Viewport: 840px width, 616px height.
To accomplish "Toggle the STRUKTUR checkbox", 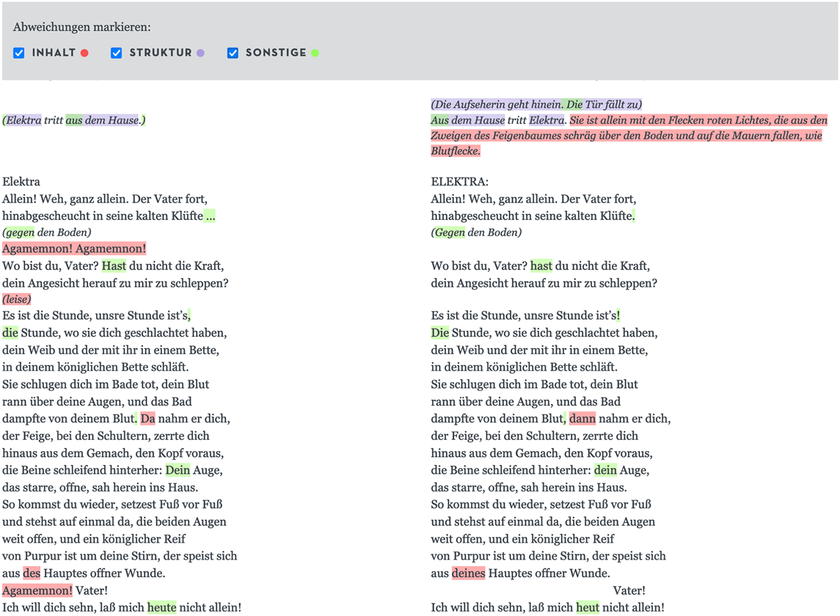I will coord(116,53).
